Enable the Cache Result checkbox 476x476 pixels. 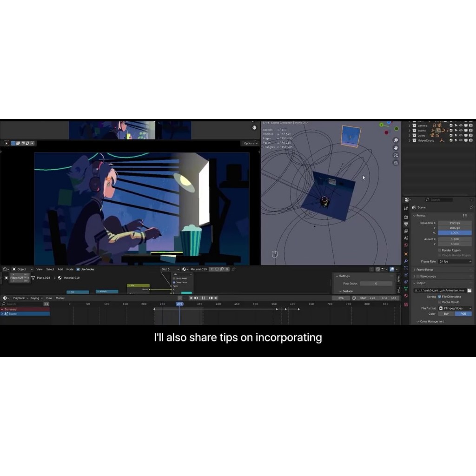440,302
